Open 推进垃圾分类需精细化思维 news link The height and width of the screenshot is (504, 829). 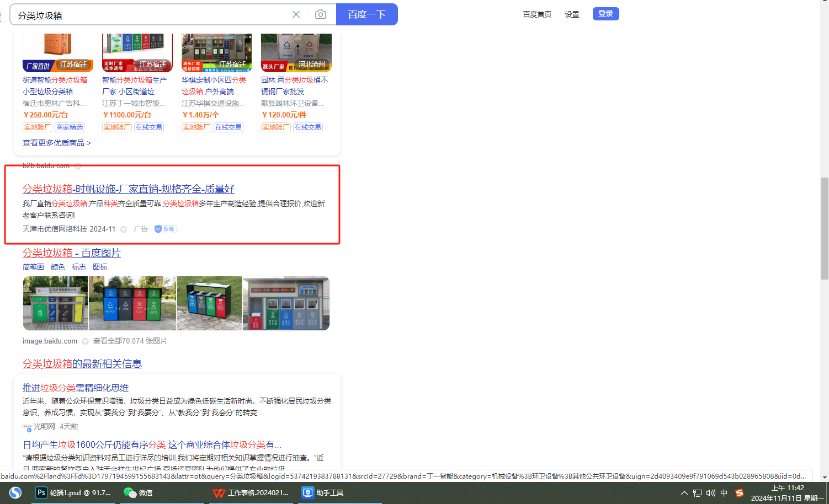coord(76,388)
